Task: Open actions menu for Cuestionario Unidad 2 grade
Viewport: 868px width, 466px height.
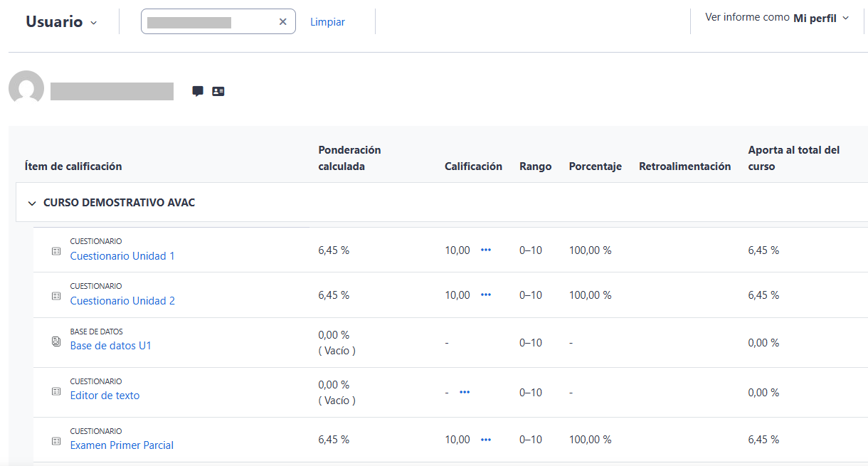Action: tap(486, 295)
